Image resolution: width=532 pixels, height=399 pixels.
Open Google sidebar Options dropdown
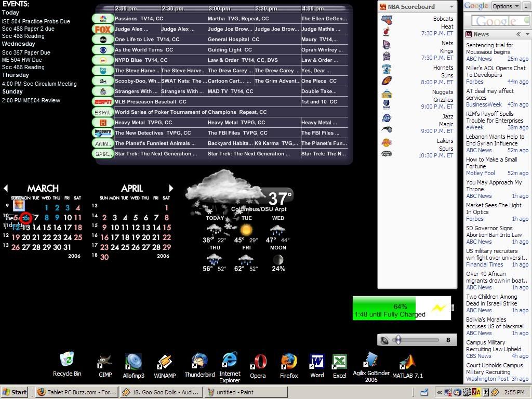[506, 6]
